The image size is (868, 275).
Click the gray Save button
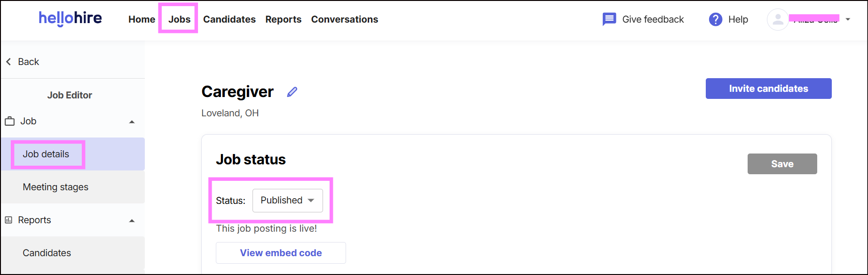tap(782, 164)
